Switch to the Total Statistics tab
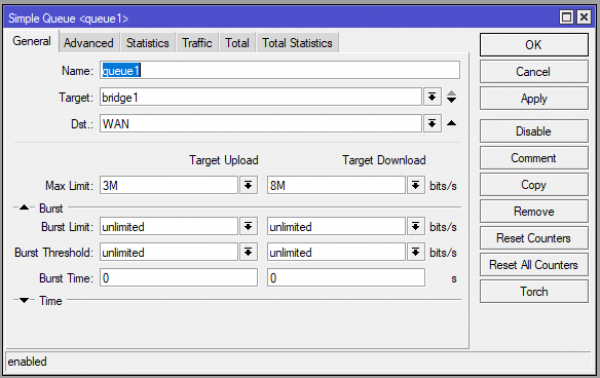This screenshot has width=600, height=378. click(297, 43)
